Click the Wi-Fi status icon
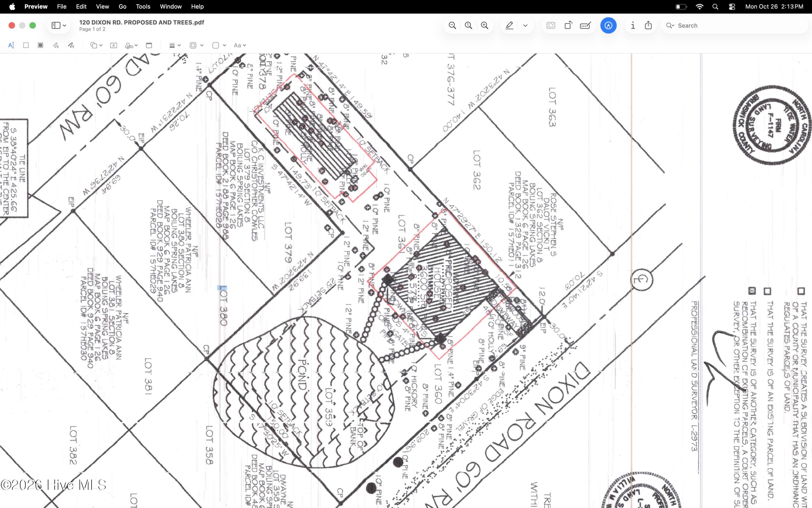 pos(700,7)
